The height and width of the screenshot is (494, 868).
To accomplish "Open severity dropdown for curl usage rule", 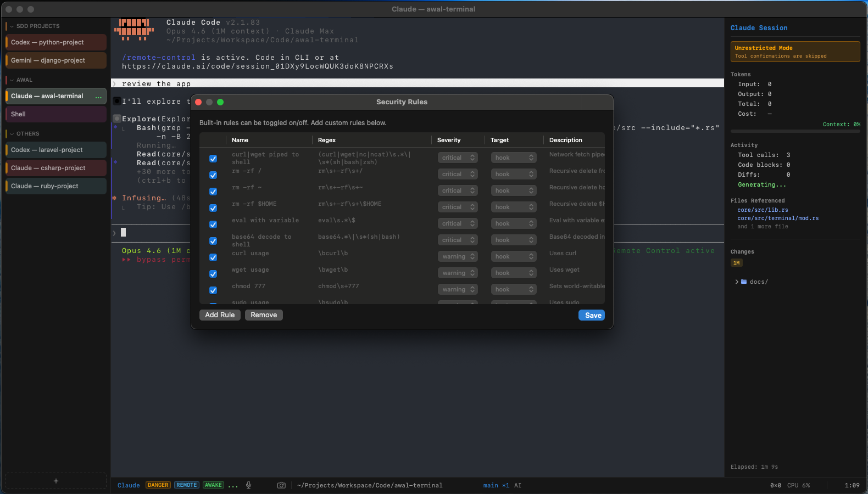I will (458, 256).
